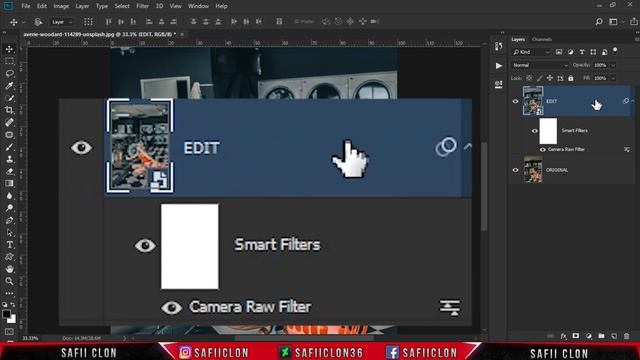Select the Zoom tool in the toolbox
This screenshot has height=360, width=640.
9,281
